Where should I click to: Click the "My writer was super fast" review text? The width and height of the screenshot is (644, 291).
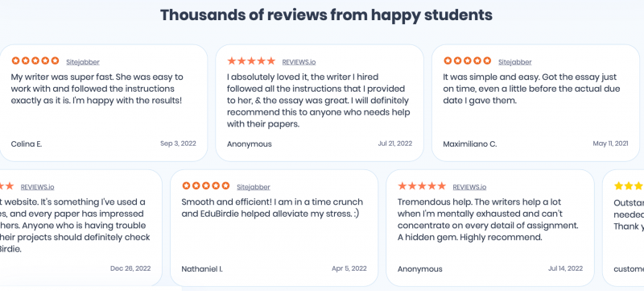click(97, 89)
